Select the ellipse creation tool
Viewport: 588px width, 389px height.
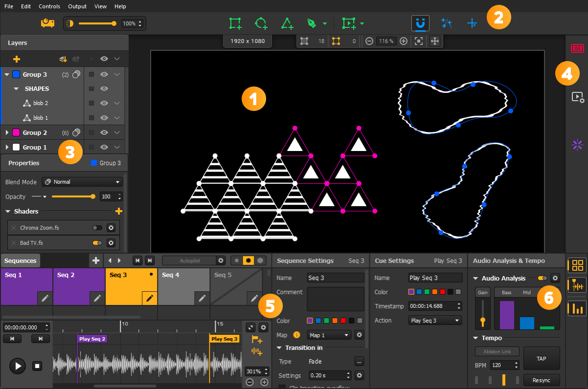point(261,23)
